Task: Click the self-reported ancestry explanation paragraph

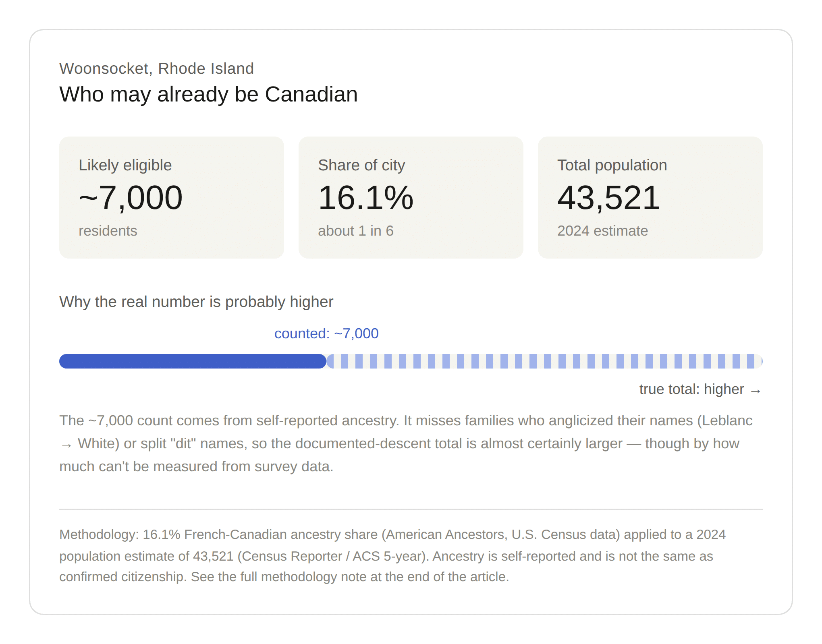Action: coord(406,443)
